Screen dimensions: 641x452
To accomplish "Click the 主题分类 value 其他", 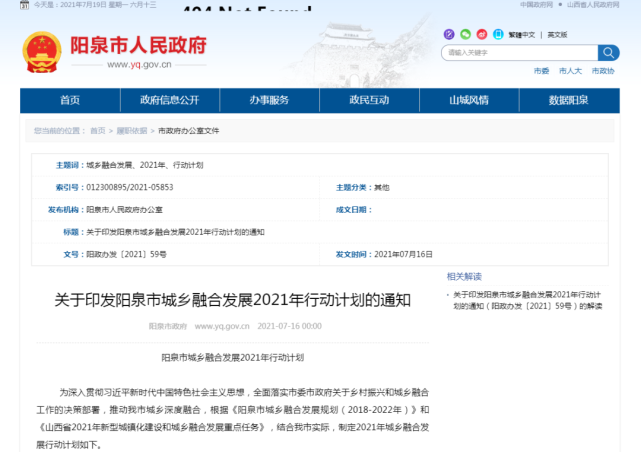I will (382, 188).
